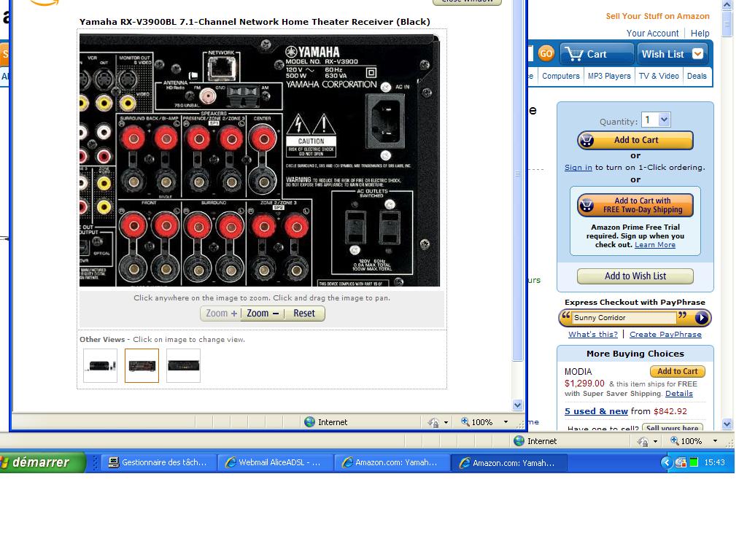This screenshot has width=747, height=560.
Task: Click the main window's status bar security icon
Action: point(643,441)
